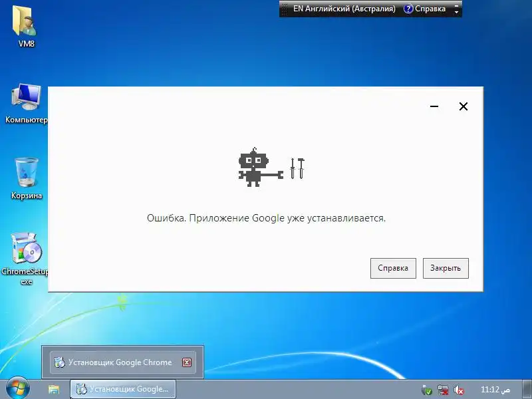Close the Установщик Google Chrome taskbar preview
The image size is (532, 399).
coord(187,362)
